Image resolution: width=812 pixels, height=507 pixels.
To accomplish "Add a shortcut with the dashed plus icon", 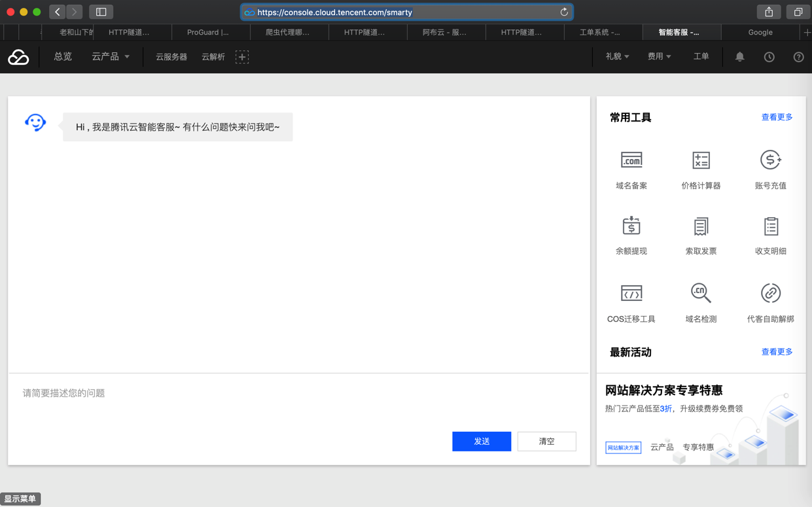I will (x=242, y=57).
